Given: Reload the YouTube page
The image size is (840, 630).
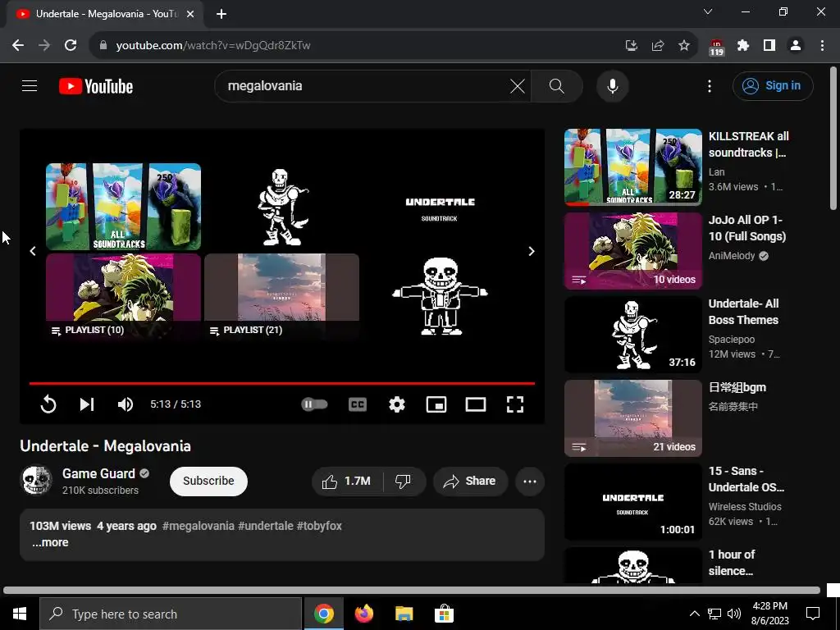Looking at the screenshot, I should 71,45.
